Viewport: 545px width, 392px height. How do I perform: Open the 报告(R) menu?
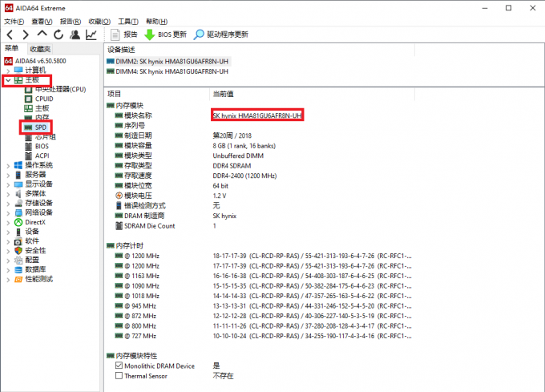[x=71, y=22]
